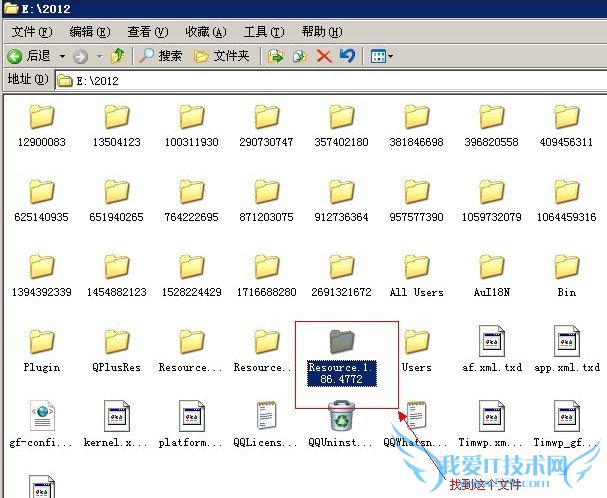Select the Bin folder
Viewport: 607px width, 498px height.
coord(566,276)
